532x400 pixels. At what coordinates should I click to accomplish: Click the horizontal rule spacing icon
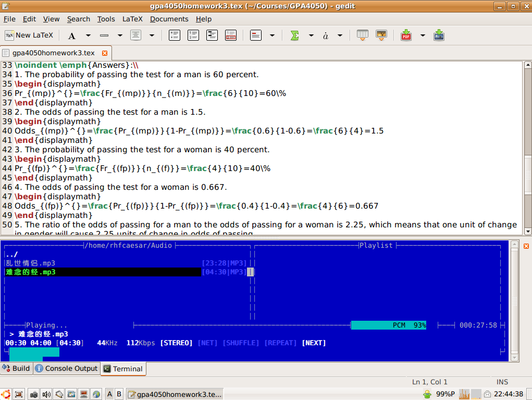pyautogui.click(x=104, y=35)
